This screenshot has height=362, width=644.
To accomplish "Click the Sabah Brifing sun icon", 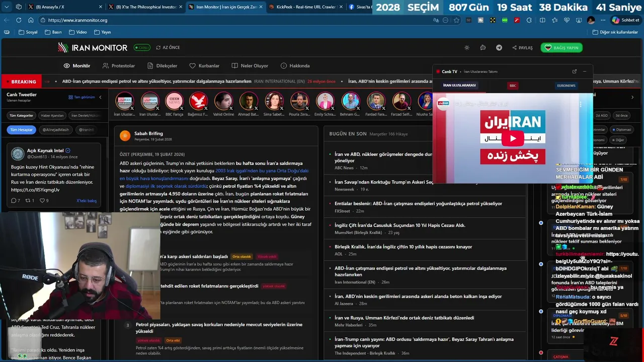I will (125, 135).
